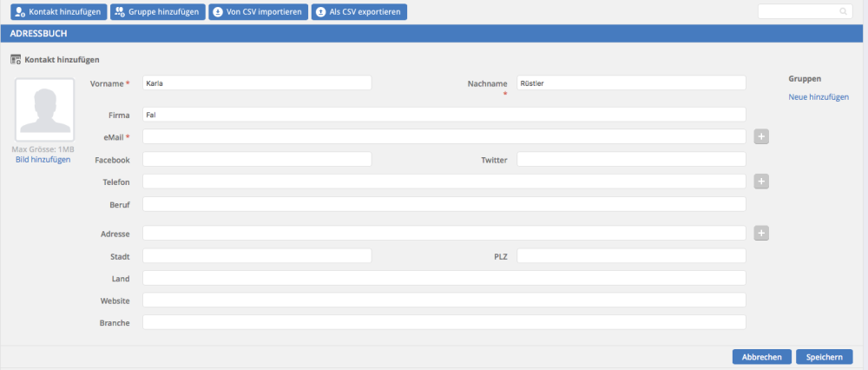The height and width of the screenshot is (370, 868).
Task: Click the Gruppen heading text
Action: [805, 79]
